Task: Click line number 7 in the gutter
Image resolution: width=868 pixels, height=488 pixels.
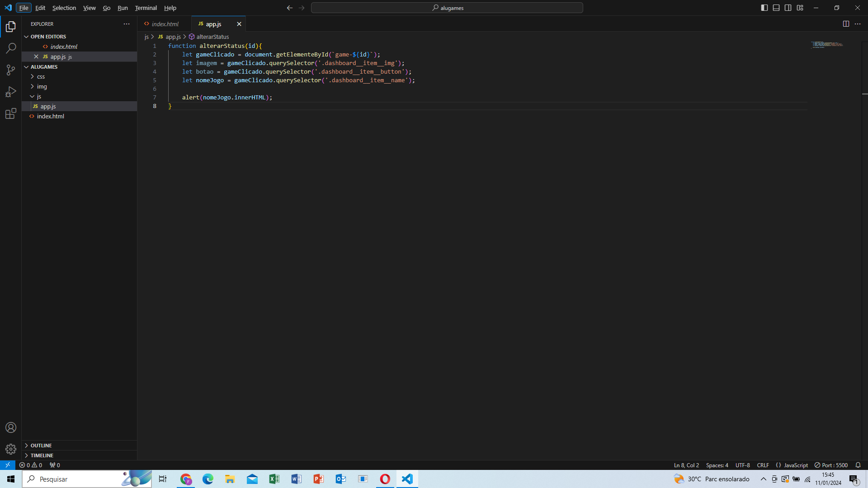Action: point(155,97)
